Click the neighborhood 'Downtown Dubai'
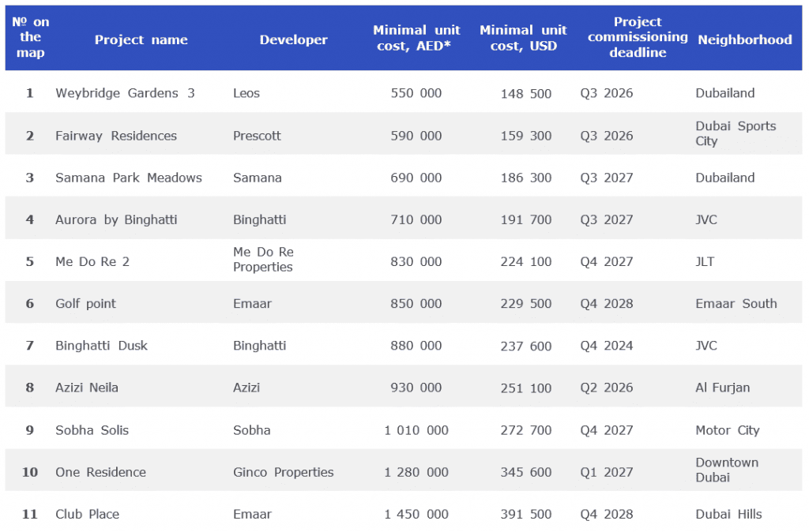Screen dimensions: 809x532 (727, 470)
